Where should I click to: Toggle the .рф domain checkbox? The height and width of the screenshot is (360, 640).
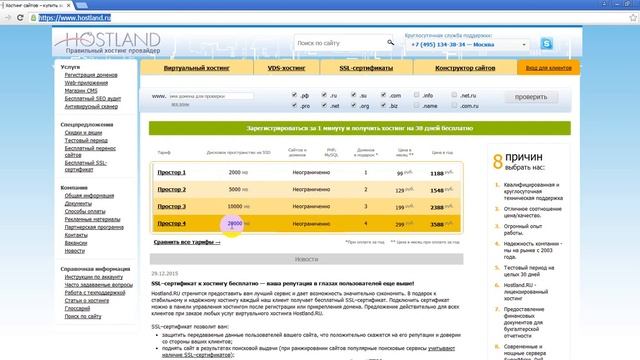(x=294, y=95)
